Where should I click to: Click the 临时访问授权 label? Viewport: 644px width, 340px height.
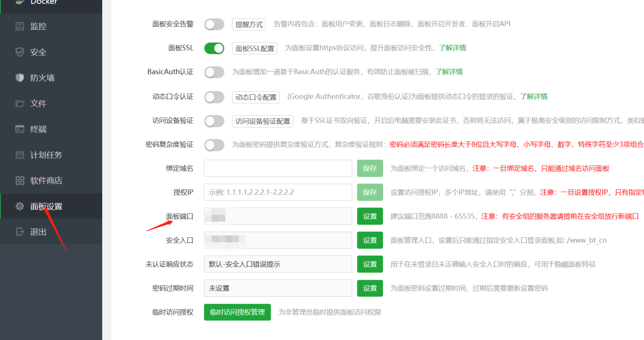point(173,312)
